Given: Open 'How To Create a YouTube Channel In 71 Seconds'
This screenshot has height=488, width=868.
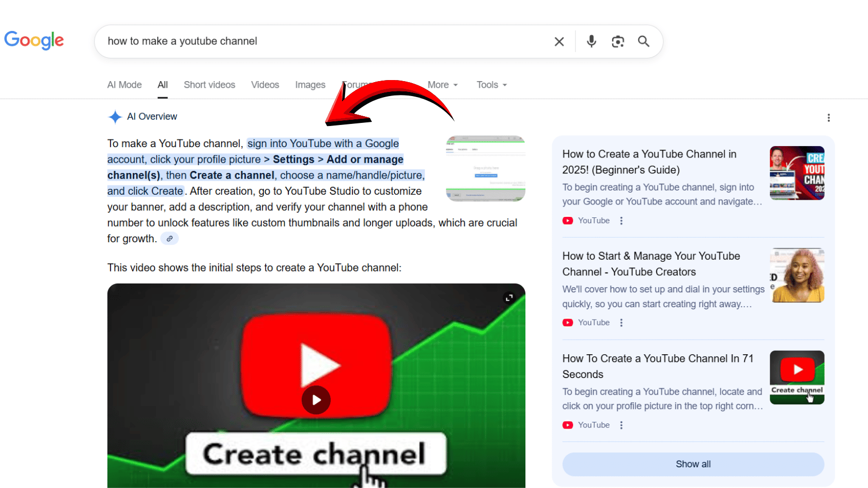Looking at the screenshot, I should click(x=658, y=366).
